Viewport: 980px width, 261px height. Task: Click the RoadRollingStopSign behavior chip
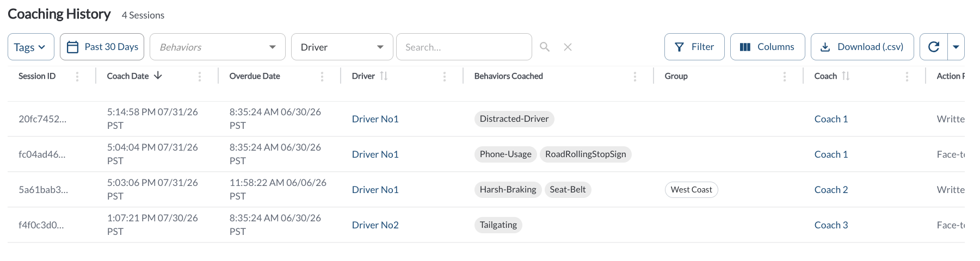[x=585, y=154]
